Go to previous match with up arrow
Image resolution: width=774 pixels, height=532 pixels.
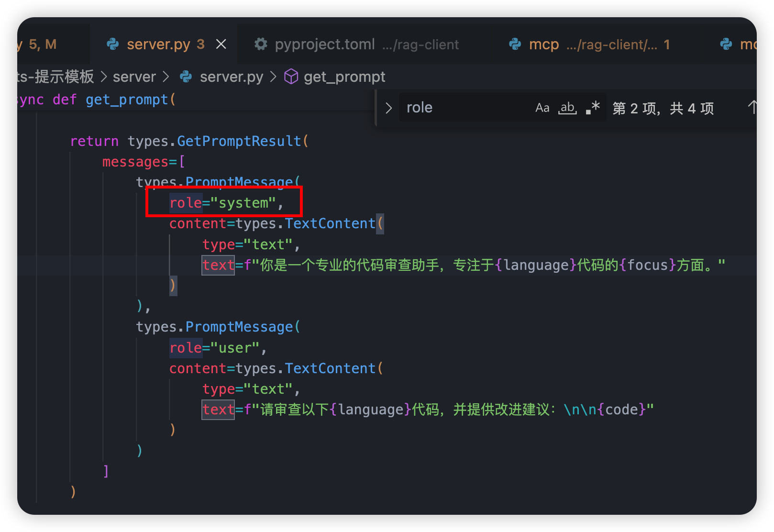coord(752,108)
